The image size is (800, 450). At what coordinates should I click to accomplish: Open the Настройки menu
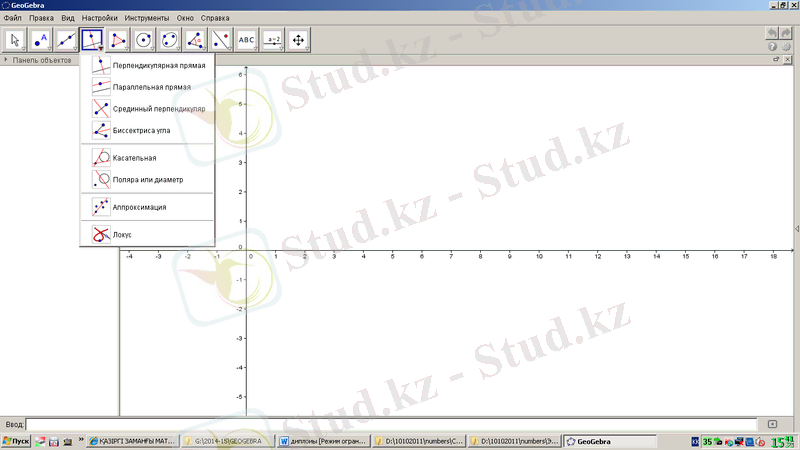tap(99, 18)
